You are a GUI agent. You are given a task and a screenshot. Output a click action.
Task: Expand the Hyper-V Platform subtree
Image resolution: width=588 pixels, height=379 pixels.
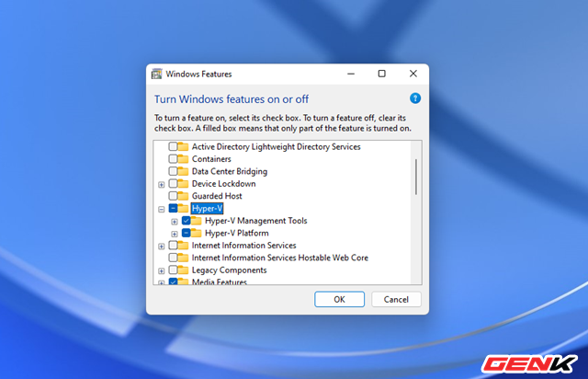(175, 234)
